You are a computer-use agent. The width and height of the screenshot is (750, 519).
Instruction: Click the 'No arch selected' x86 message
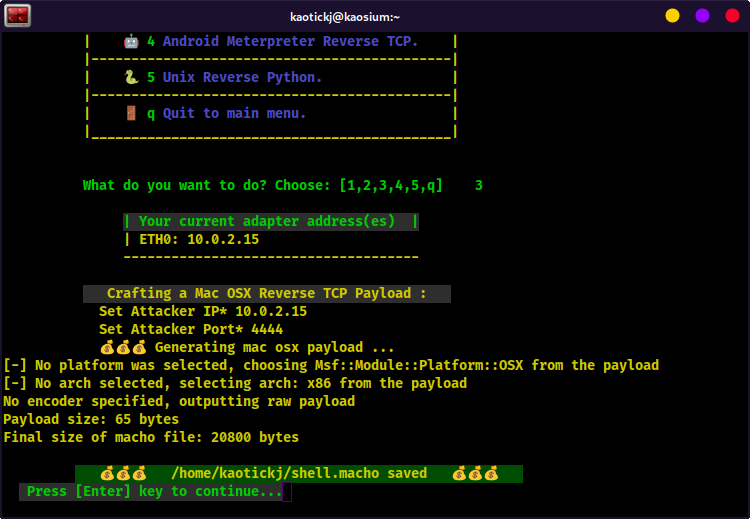pos(235,383)
